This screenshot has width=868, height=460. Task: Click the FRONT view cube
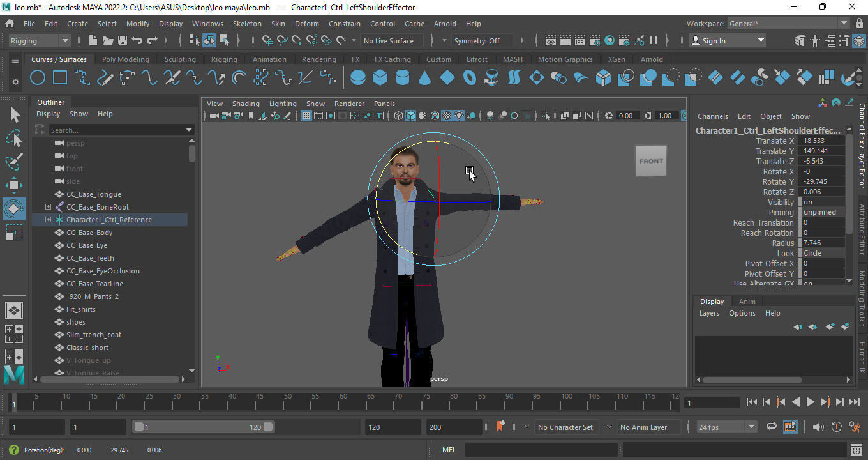(x=651, y=161)
